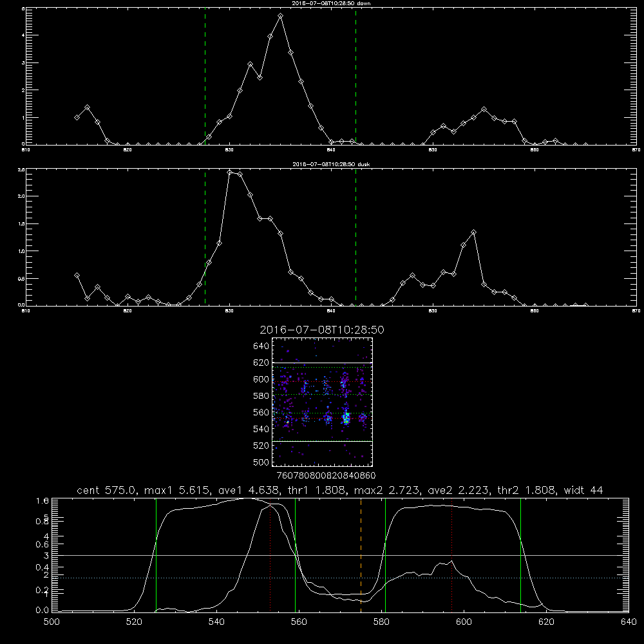
Task: Click the solid green line near 525
Action: [156, 555]
